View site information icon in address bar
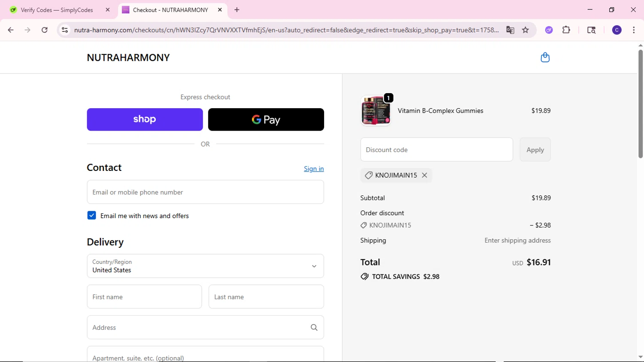Viewport: 644px width, 362px height. click(65, 30)
